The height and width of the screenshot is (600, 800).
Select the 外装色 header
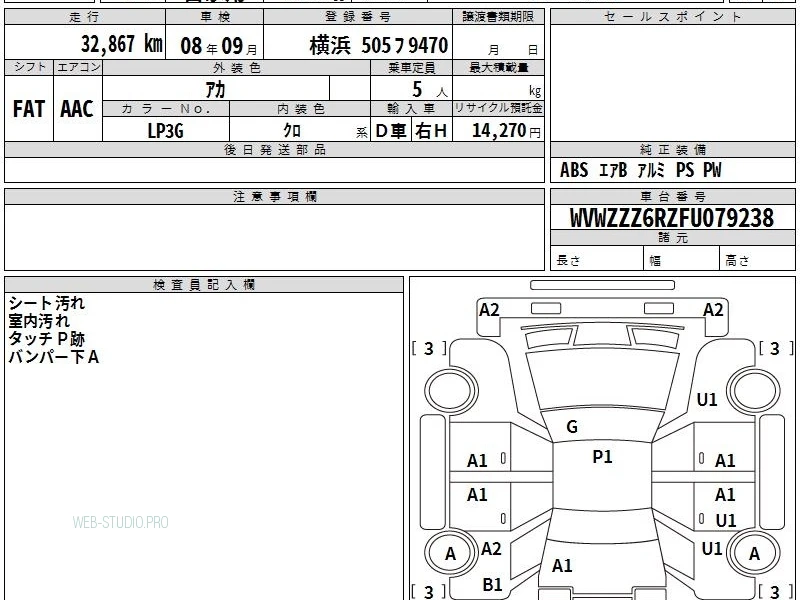(x=236, y=68)
